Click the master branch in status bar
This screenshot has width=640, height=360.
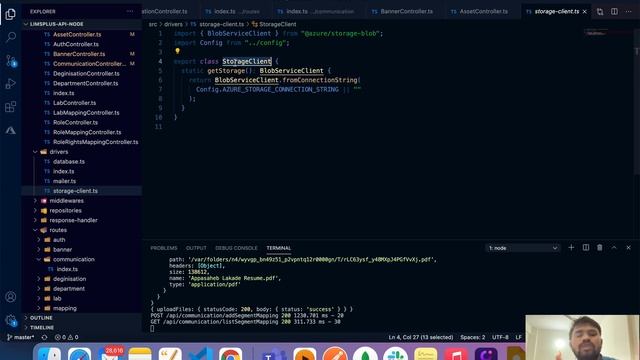21,338
